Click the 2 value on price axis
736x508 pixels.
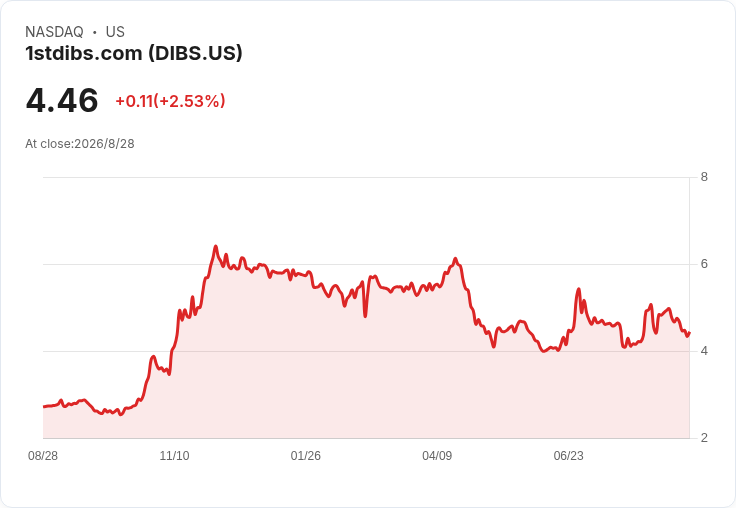[x=704, y=438]
